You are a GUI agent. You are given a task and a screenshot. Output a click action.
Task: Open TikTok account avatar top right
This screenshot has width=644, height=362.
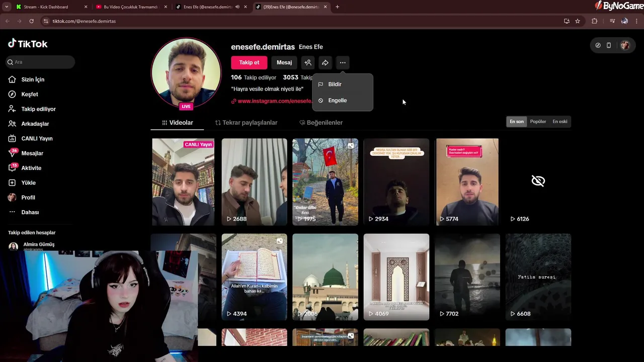click(x=625, y=45)
